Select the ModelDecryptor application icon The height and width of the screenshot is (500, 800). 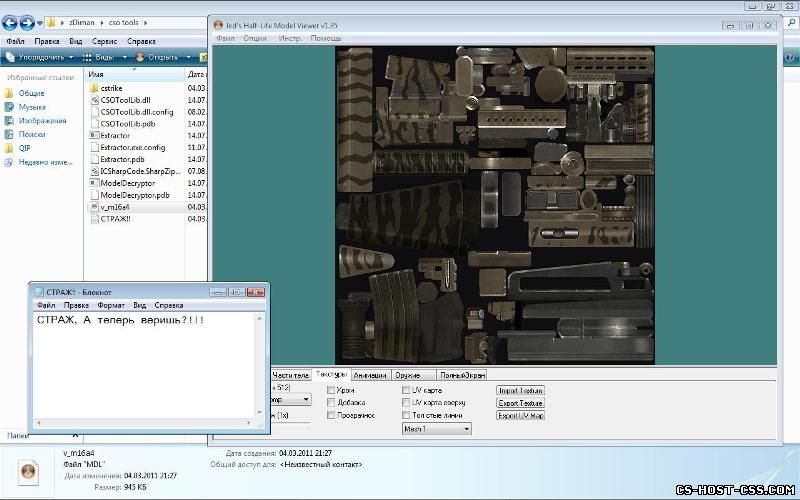(94, 183)
